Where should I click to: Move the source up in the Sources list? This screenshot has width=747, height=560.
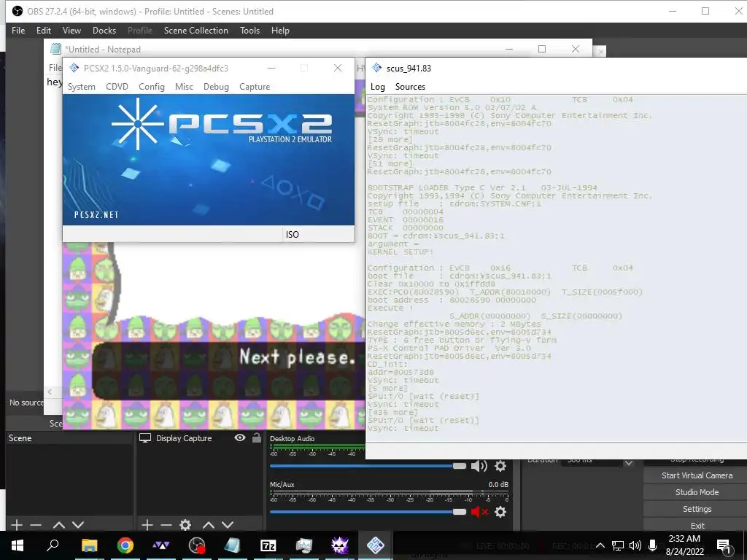[x=208, y=525]
